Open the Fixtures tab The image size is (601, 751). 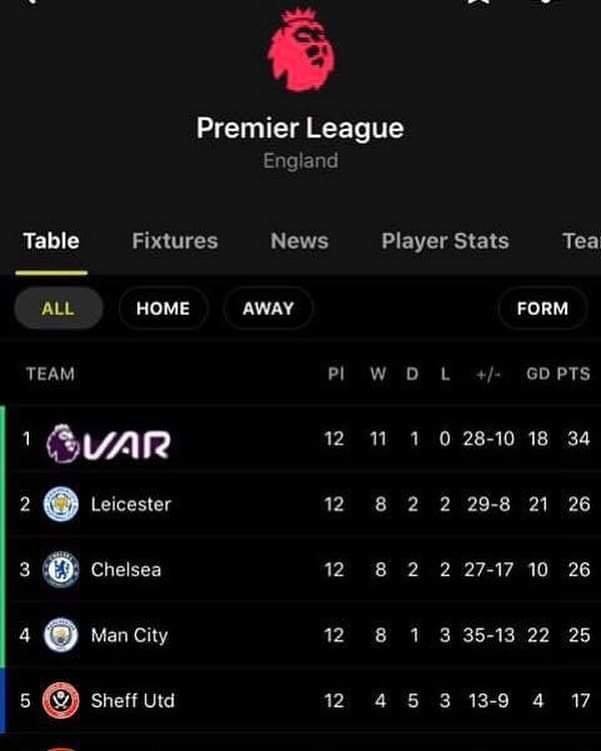tap(175, 240)
